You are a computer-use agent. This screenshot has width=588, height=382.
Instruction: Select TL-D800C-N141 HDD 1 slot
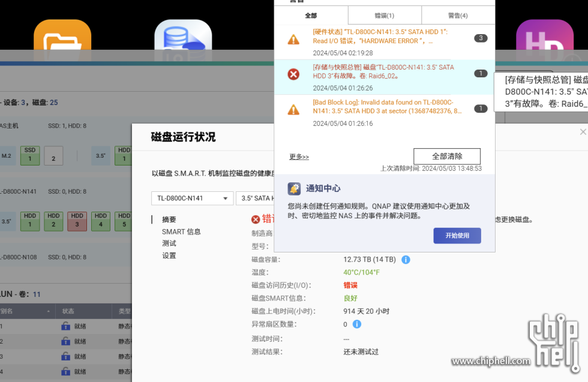click(x=30, y=221)
